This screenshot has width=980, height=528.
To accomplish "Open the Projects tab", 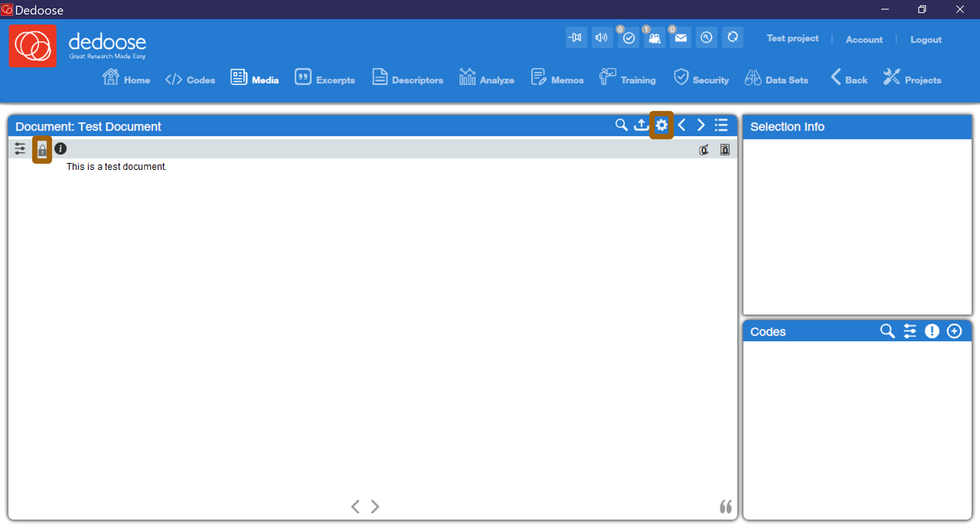I will [912, 77].
